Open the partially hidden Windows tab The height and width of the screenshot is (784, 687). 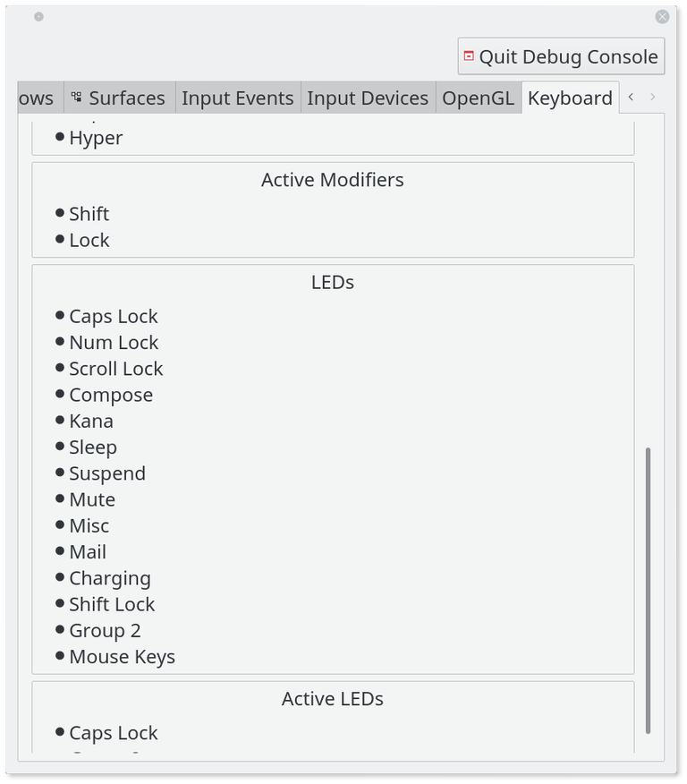tap(38, 98)
